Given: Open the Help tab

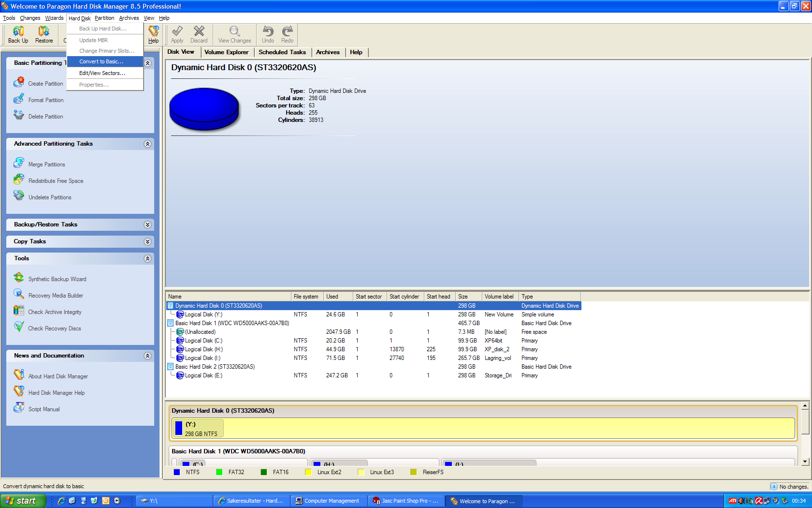Looking at the screenshot, I should (356, 52).
